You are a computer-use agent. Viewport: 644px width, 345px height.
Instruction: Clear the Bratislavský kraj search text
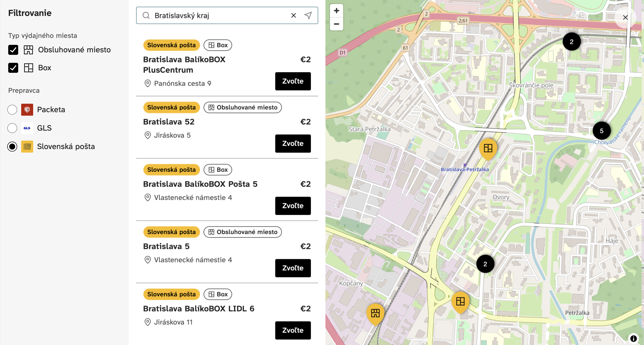tap(294, 15)
